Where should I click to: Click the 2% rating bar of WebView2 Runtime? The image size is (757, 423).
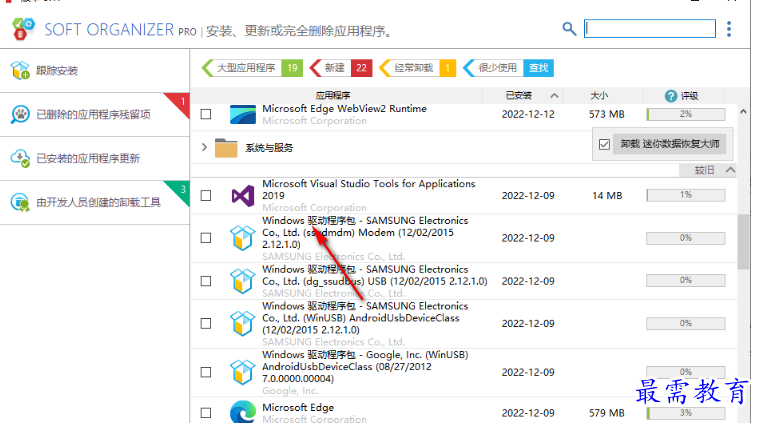(686, 114)
